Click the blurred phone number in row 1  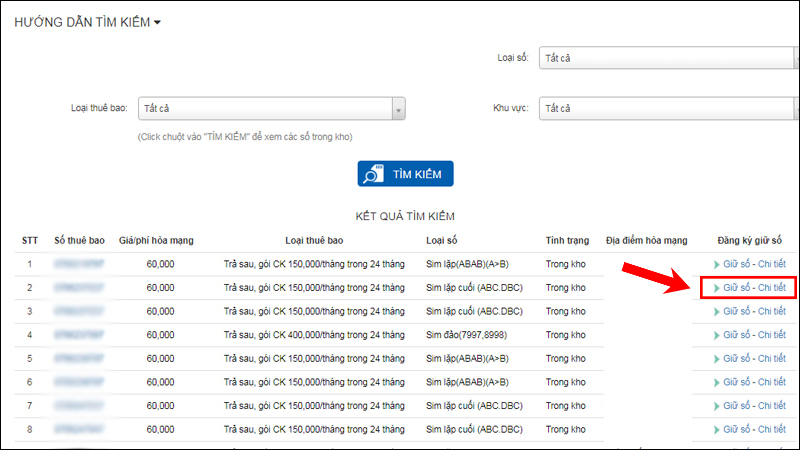pos(79,264)
